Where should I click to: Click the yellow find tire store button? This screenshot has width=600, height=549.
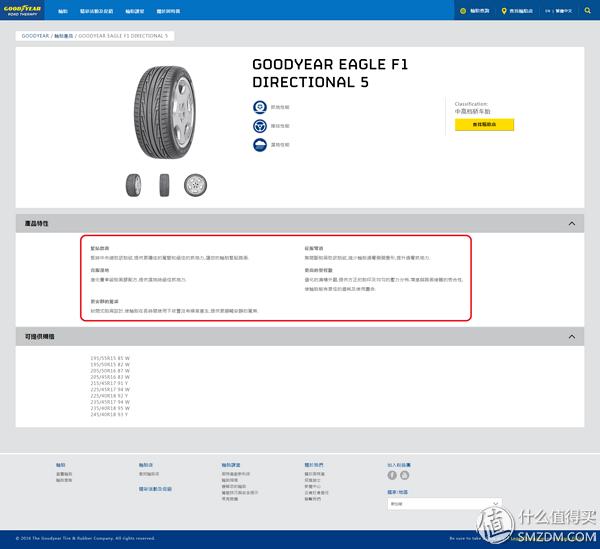(484, 125)
